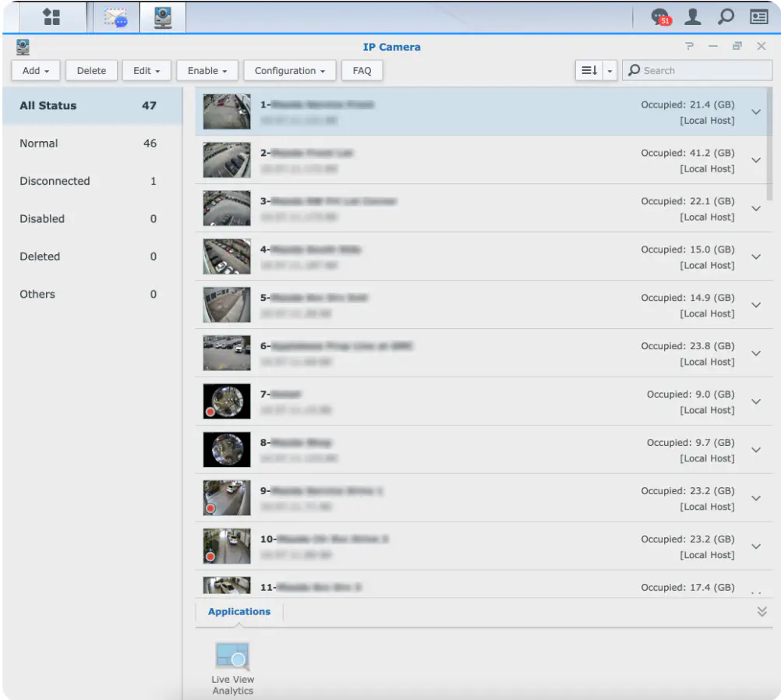Click "Occupied: 22.1 (GB)" text
The image size is (781, 700).
pyautogui.click(x=687, y=201)
